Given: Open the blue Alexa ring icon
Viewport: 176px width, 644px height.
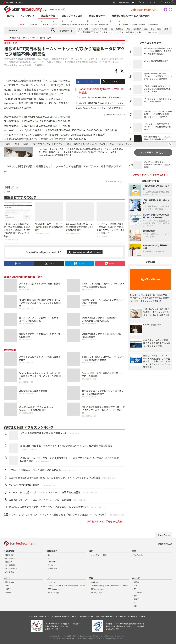Looking at the screenshot, I should coord(170,10).
